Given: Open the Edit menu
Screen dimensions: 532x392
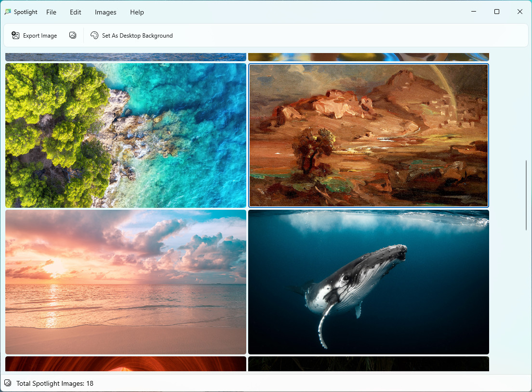Looking at the screenshot, I should [76, 12].
